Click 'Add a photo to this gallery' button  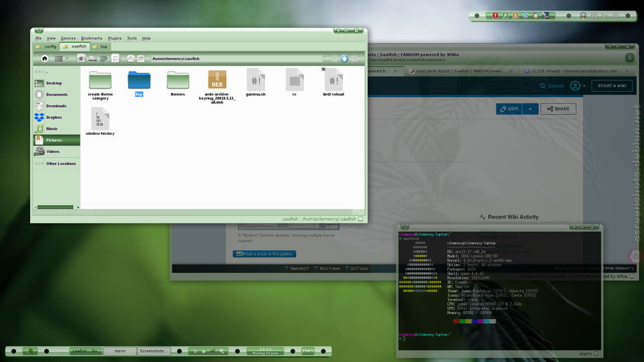point(264,254)
